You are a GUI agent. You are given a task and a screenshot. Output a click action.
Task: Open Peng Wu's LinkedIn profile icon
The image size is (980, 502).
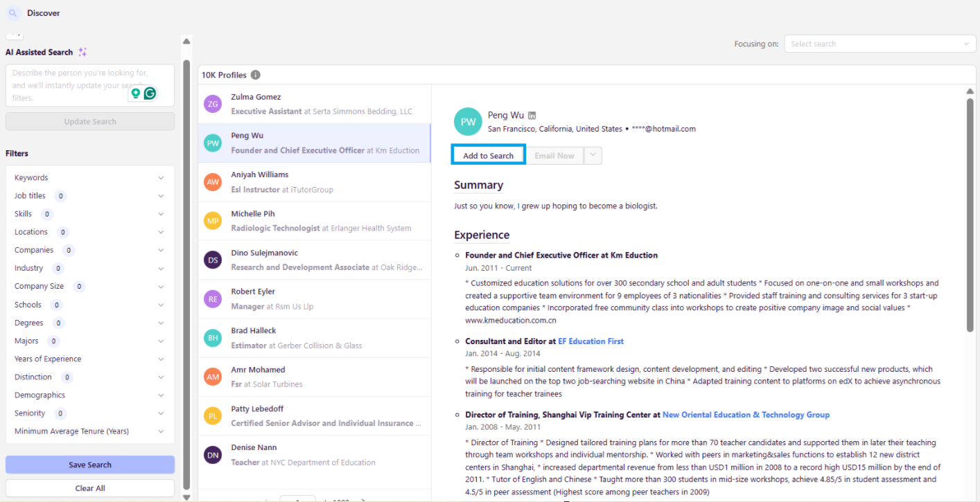coord(532,116)
